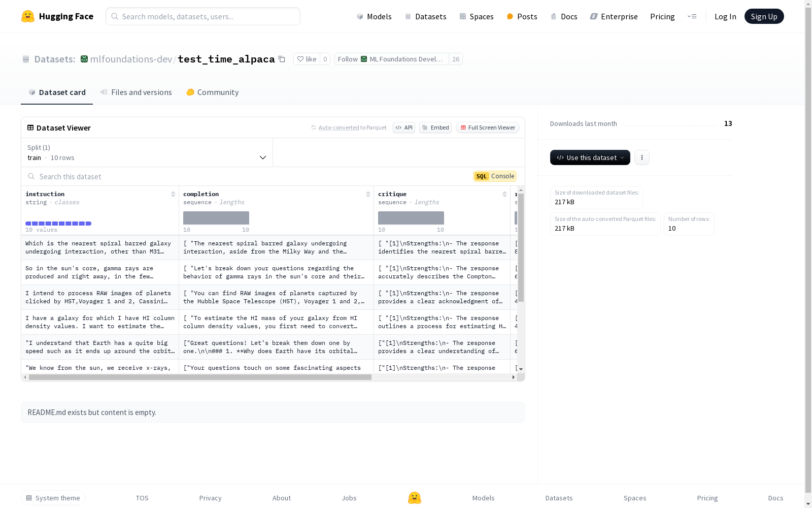812x508 pixels.
Task: Click the Hugging Face logo icon
Action: pyautogui.click(x=28, y=16)
